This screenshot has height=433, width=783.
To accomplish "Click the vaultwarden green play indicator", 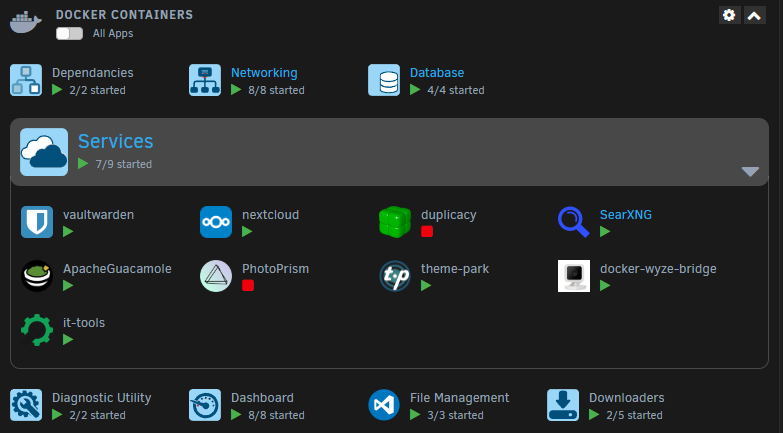I will [68, 231].
